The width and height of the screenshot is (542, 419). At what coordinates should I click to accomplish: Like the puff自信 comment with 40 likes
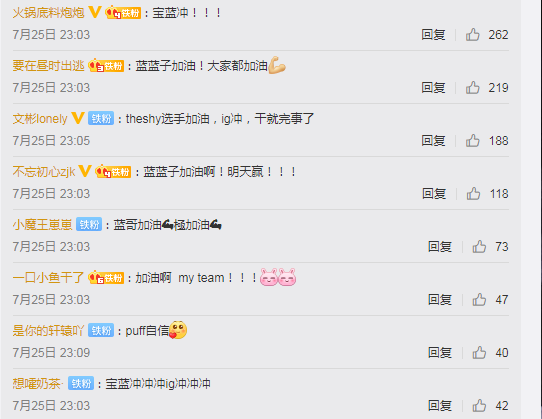click(x=479, y=353)
